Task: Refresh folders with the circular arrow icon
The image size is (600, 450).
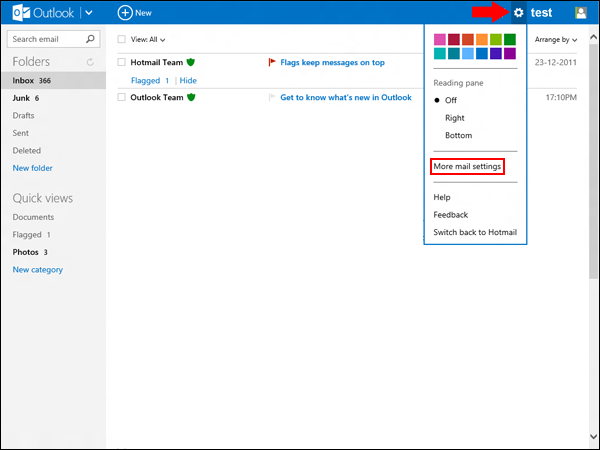Action: [x=90, y=62]
